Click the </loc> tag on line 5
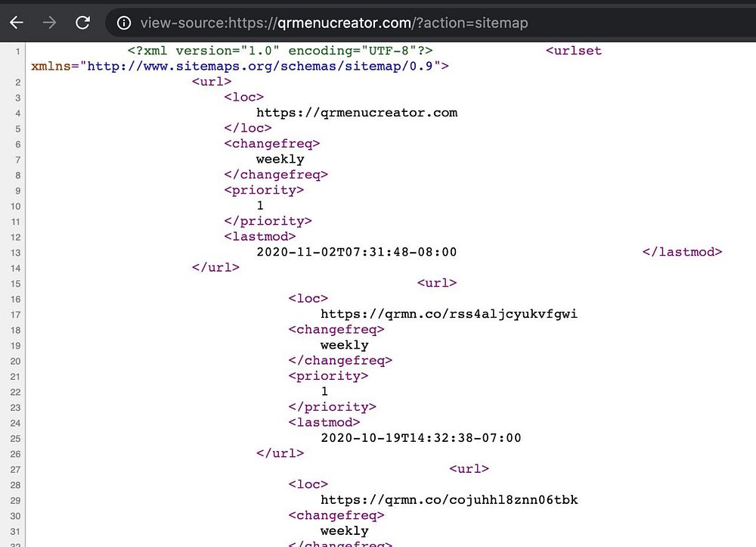This screenshot has height=547, width=756. coord(248,128)
